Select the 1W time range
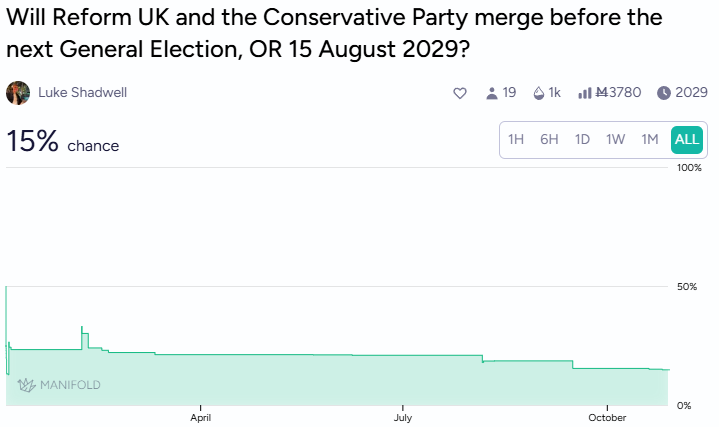The width and height of the screenshot is (719, 427). point(615,140)
